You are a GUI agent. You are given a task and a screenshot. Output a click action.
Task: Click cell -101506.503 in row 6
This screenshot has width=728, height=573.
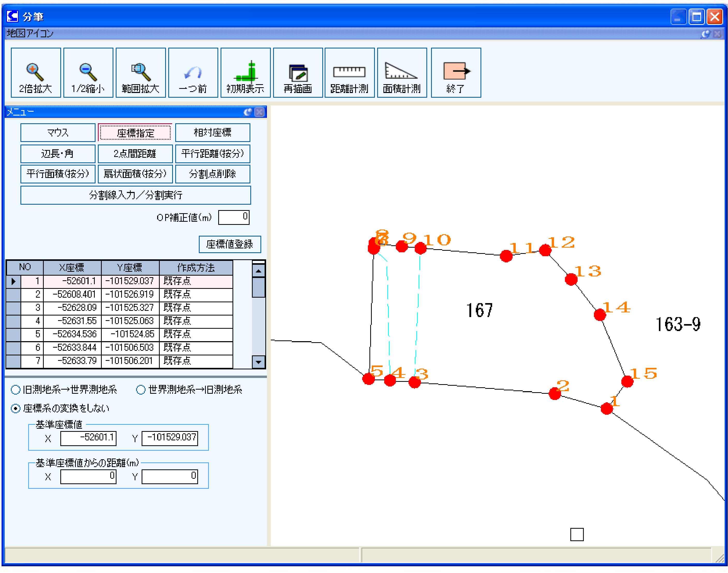click(x=130, y=348)
